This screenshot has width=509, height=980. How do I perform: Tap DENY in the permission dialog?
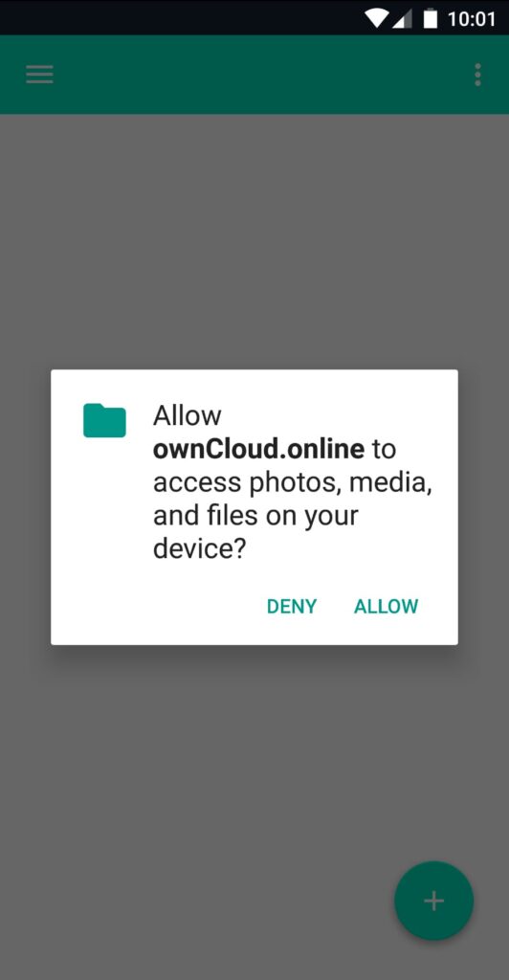[292, 606]
